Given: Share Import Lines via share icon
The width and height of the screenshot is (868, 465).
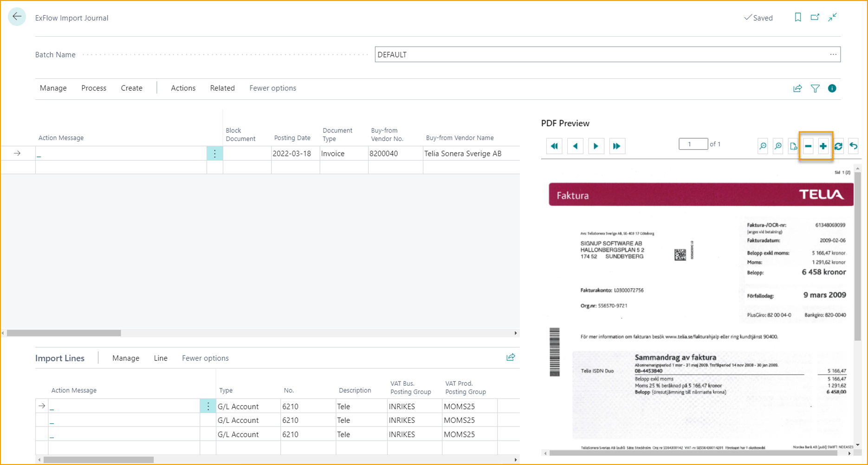Looking at the screenshot, I should pyautogui.click(x=511, y=357).
